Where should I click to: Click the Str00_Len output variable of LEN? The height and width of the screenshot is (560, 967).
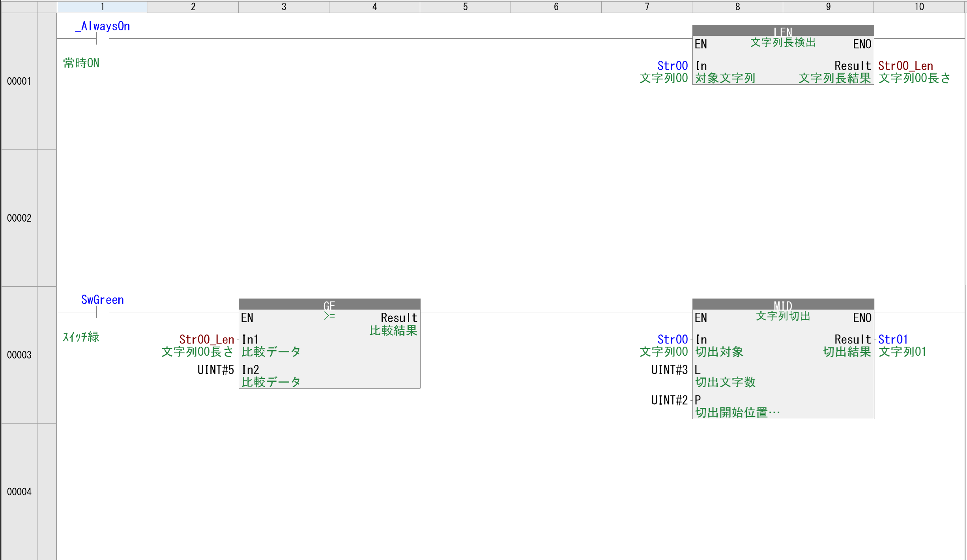pyautogui.click(x=905, y=66)
